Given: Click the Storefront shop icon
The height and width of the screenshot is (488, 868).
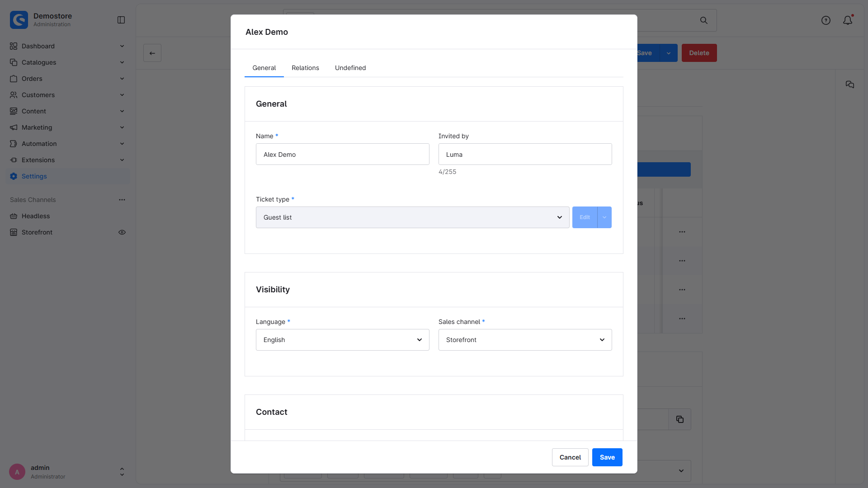Looking at the screenshot, I should (x=14, y=232).
